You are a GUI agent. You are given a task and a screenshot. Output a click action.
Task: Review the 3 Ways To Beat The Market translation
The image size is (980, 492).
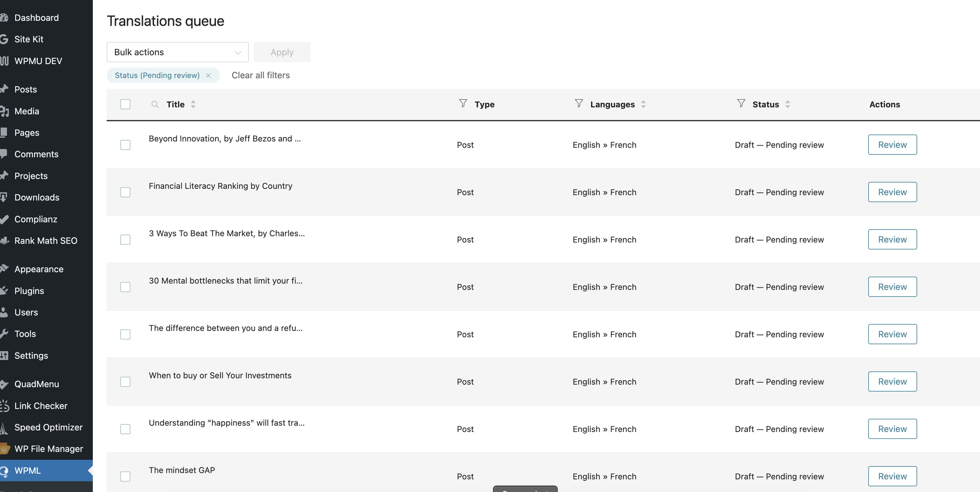pos(893,239)
